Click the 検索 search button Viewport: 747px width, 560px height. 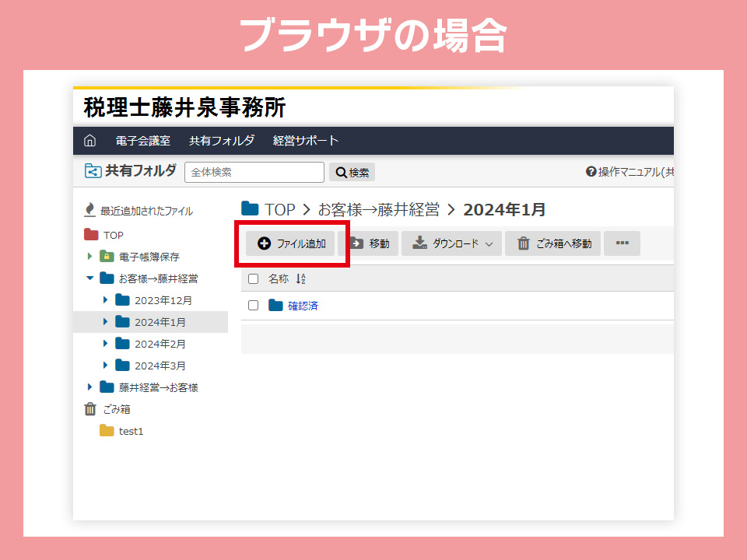point(352,173)
